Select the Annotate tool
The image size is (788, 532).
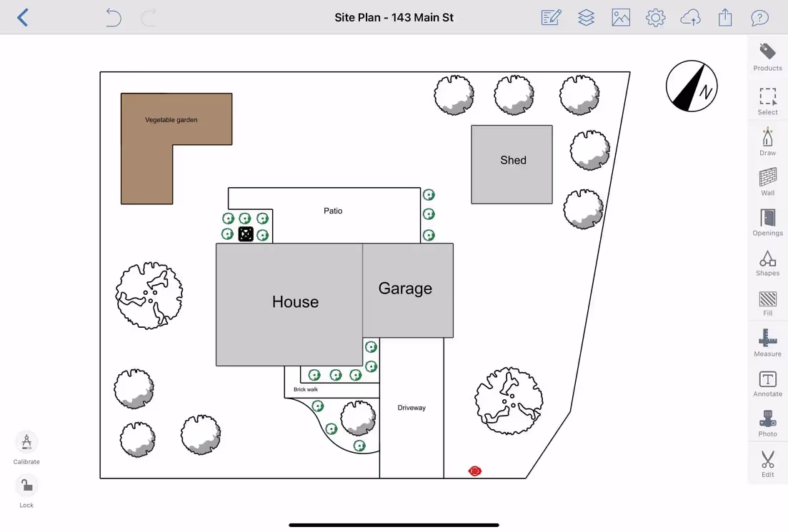click(767, 383)
